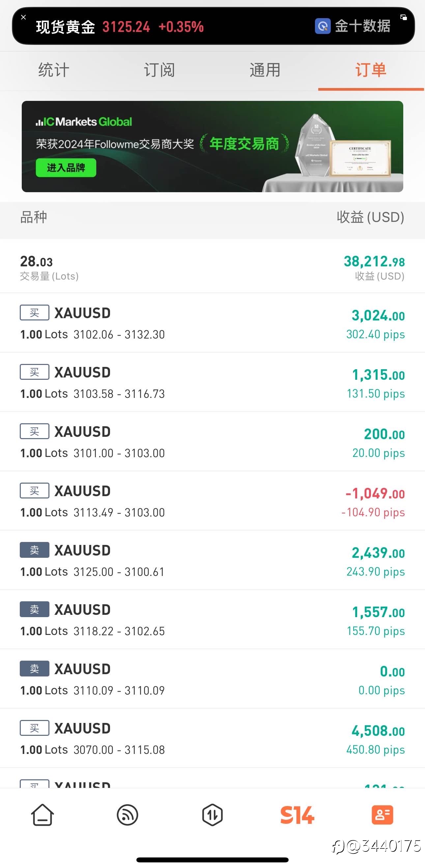Open the feed broadcast icon in bottom bar
This screenshot has height=868, width=425.
(127, 815)
